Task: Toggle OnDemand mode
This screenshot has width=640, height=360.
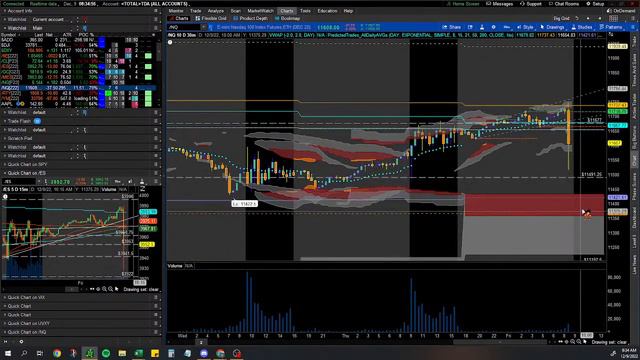Action: pos(621,11)
